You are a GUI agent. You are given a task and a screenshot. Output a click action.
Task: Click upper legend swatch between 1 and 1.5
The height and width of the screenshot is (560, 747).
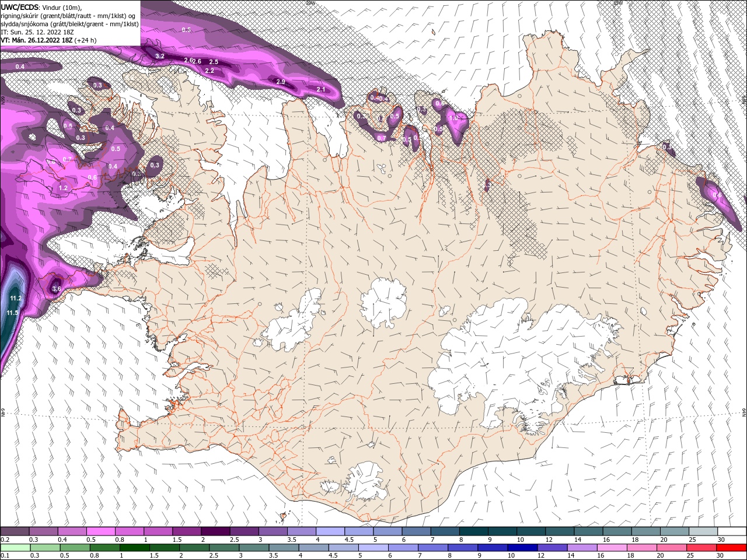158,531
